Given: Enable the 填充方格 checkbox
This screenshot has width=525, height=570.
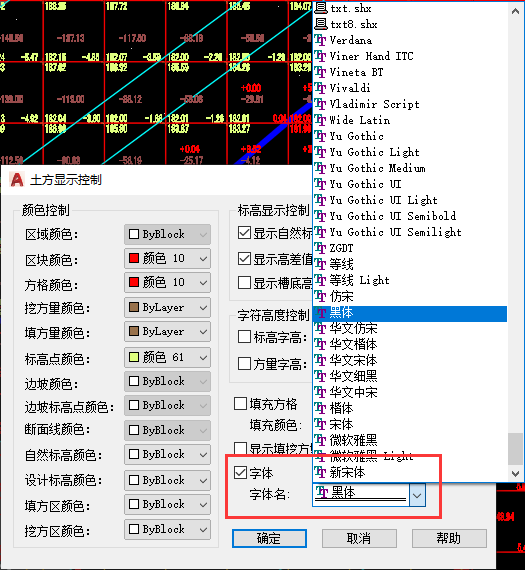Looking at the screenshot, I should pos(241,404).
